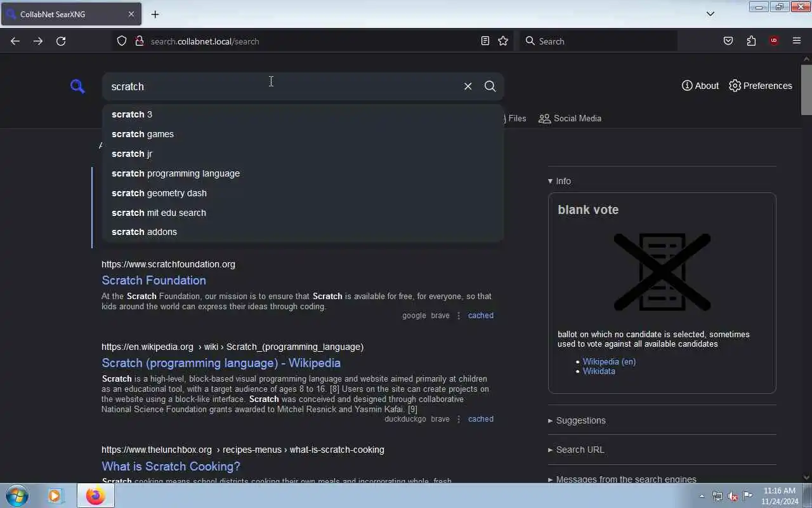Switch to the Social Media category tab

point(570,118)
